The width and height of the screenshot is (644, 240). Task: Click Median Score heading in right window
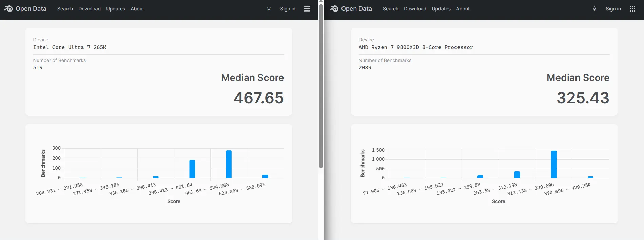tap(578, 78)
